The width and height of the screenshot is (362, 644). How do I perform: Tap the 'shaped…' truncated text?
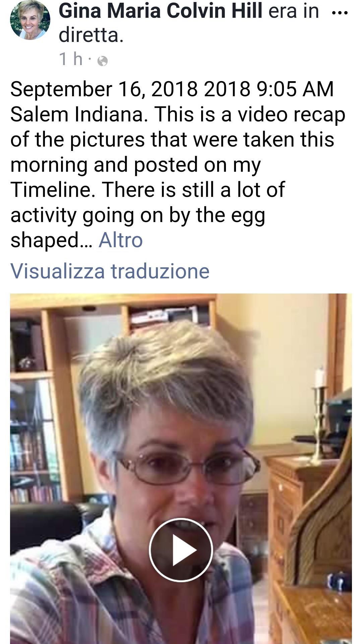[x=51, y=241]
